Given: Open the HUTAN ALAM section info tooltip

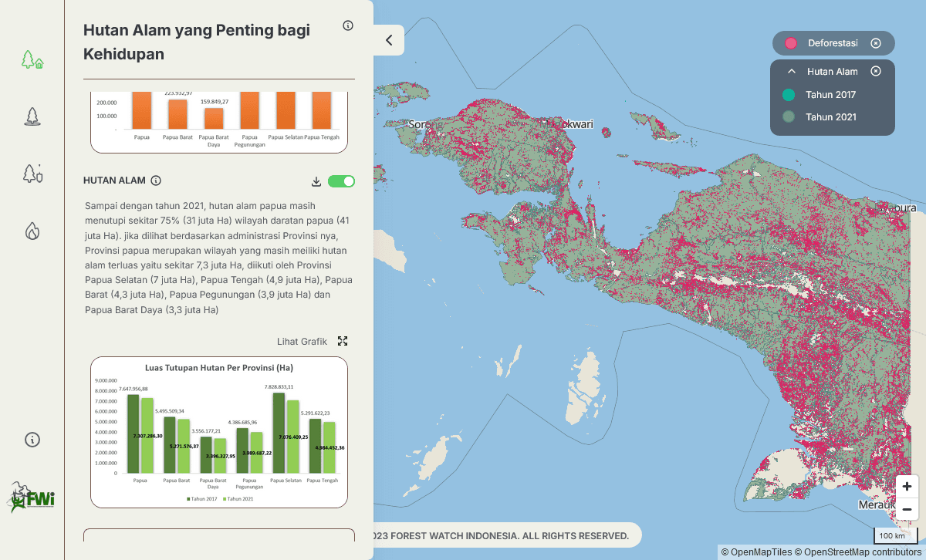Looking at the screenshot, I should [x=157, y=180].
